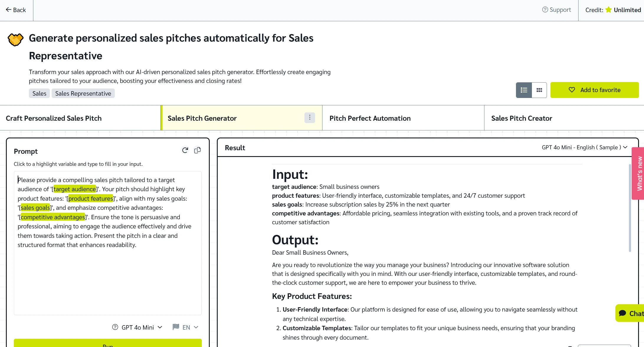Viewport: 644px width, 347px height.
Task: Open three-dot menu on Sales Pitch Generator
Action: click(309, 118)
